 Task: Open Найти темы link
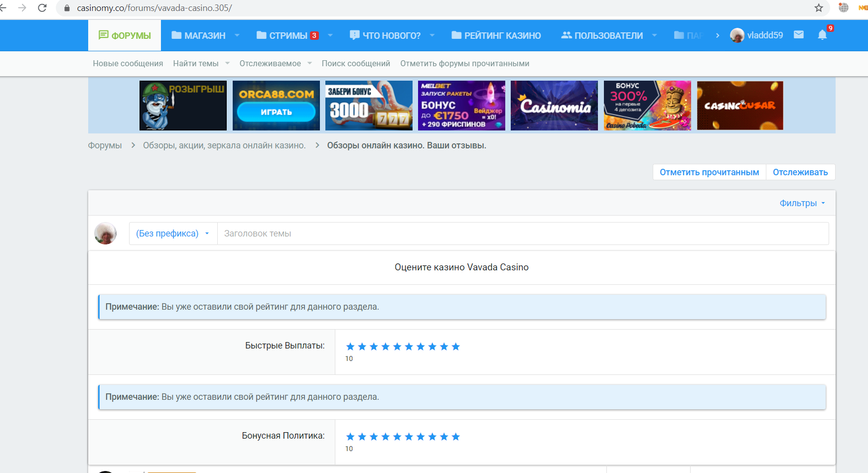tap(196, 64)
